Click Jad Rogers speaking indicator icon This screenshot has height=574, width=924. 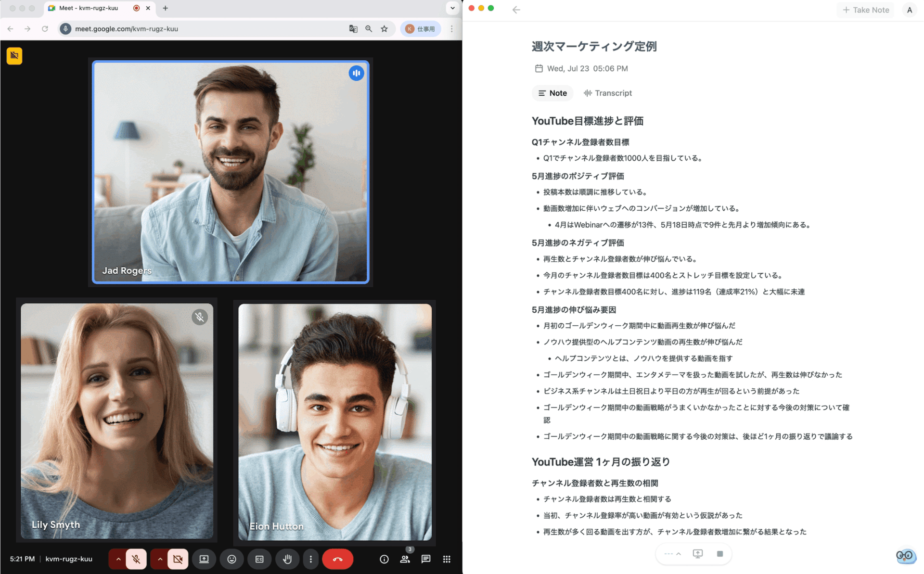[x=356, y=73]
